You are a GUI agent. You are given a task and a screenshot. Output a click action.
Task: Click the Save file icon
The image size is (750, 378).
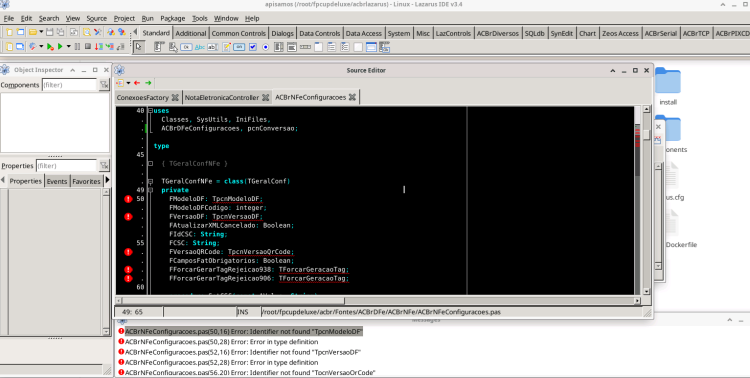[49, 32]
